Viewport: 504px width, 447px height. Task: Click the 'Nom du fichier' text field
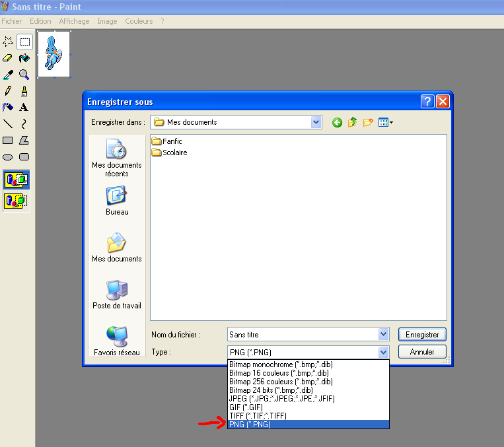pos(301,335)
